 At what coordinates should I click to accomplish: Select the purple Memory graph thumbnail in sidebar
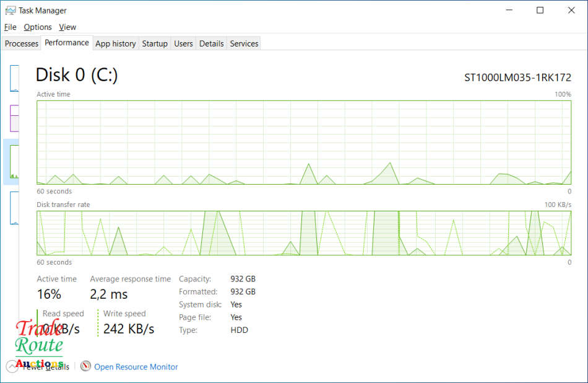(x=14, y=118)
